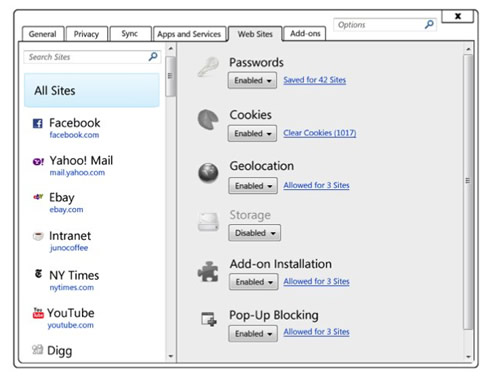
Task: Click the Yahoo! Mail favicon
Action: coord(38,162)
